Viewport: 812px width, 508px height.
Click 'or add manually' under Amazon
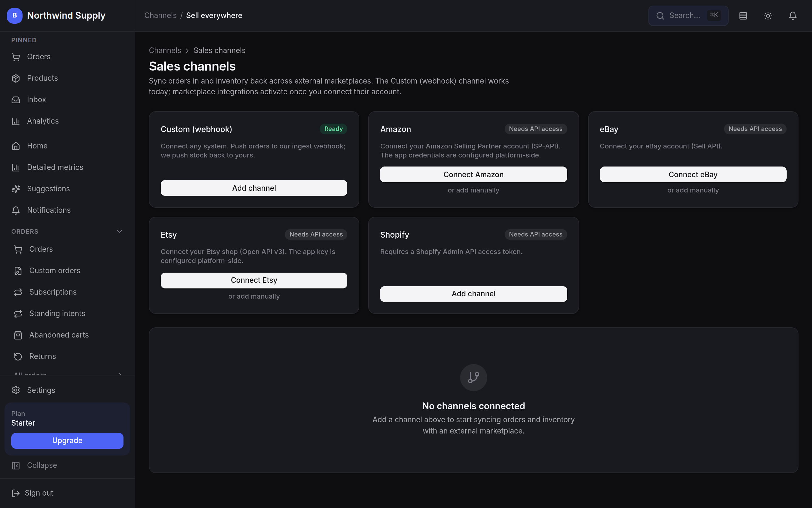pyautogui.click(x=473, y=190)
